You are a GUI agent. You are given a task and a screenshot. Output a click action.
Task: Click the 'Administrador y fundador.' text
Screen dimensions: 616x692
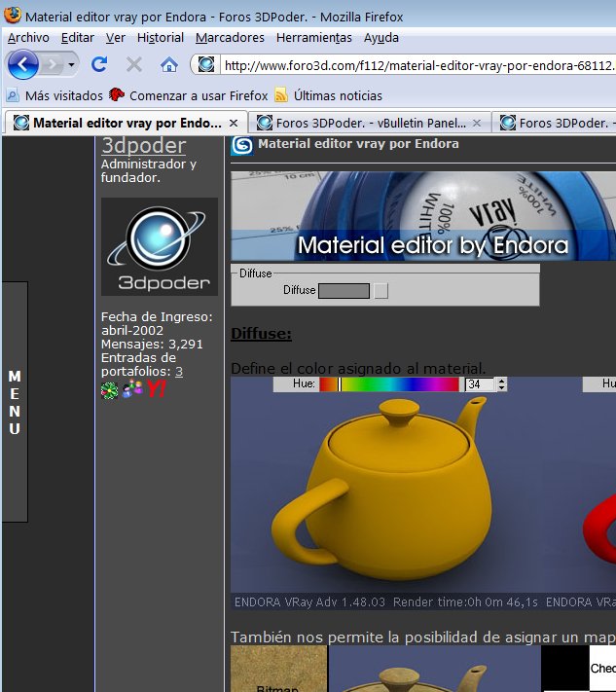point(148,170)
